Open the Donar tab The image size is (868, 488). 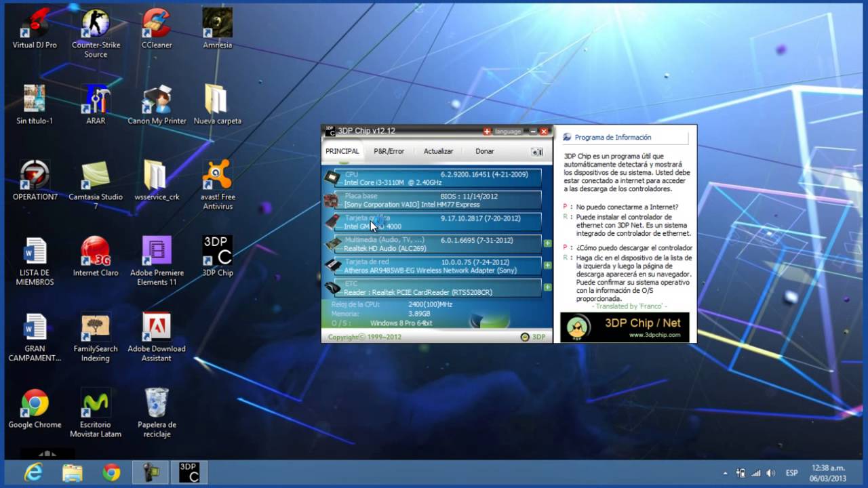(x=485, y=151)
